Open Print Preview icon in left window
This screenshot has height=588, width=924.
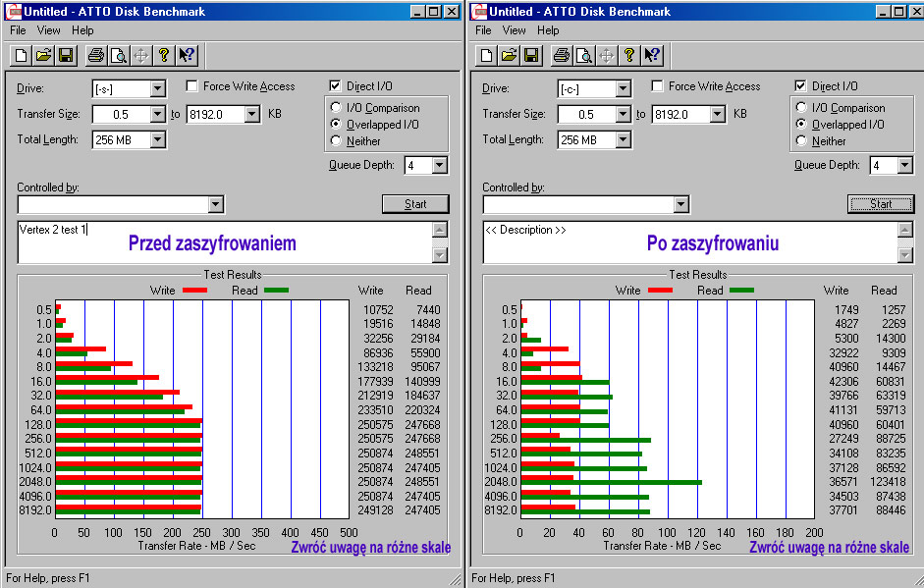tap(119, 55)
